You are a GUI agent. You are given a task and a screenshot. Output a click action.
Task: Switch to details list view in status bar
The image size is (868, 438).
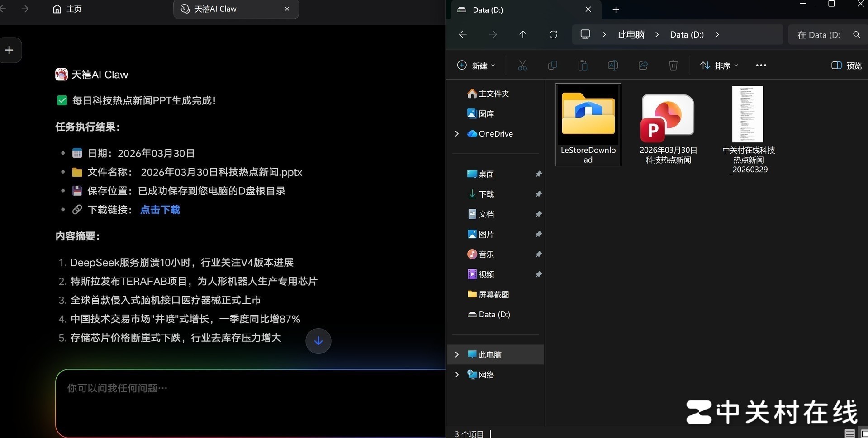pyautogui.click(x=849, y=433)
